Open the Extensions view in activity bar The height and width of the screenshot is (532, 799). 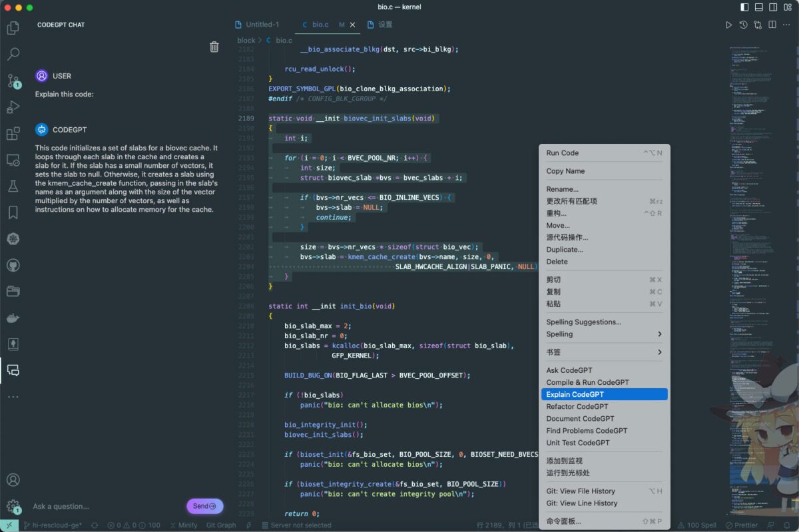click(x=13, y=134)
